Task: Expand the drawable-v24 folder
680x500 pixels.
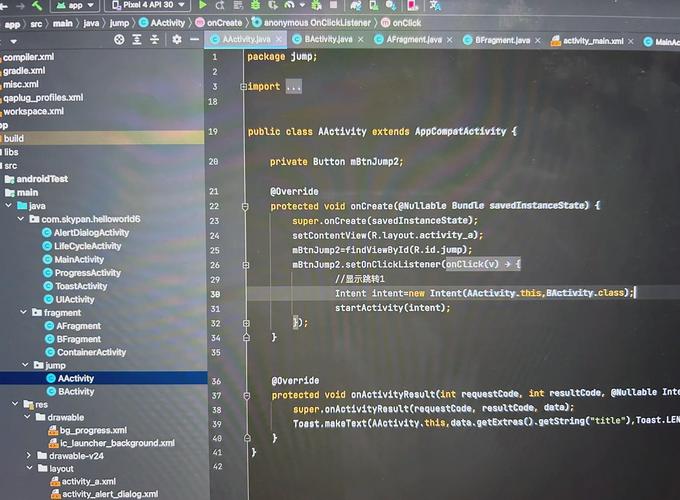Action: point(29,455)
